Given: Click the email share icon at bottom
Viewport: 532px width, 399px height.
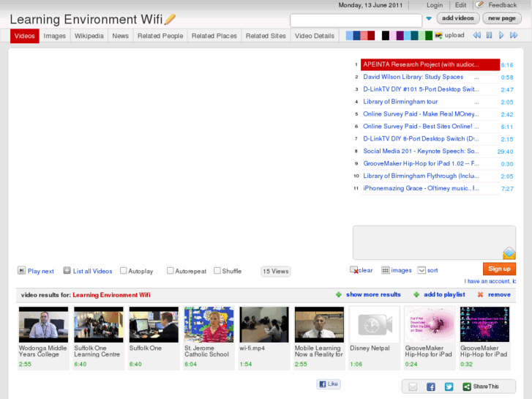Looking at the screenshot, I should point(413,387).
